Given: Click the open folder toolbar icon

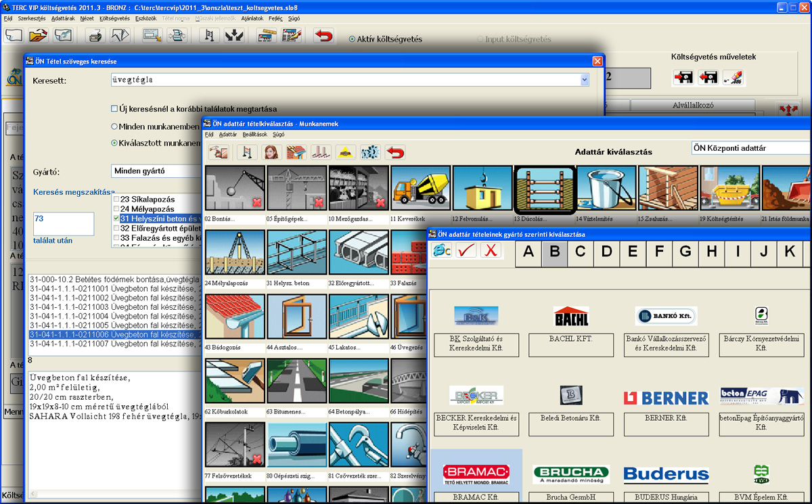Looking at the screenshot, I should coord(39,36).
